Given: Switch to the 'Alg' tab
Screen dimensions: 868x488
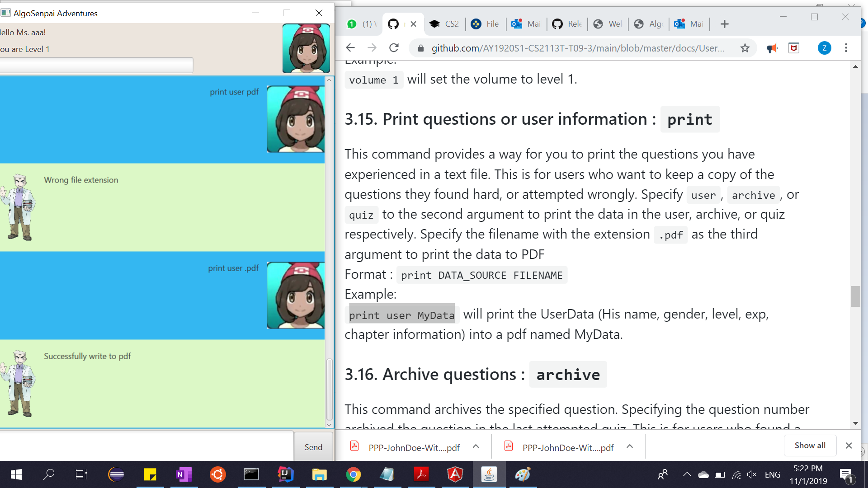Looking at the screenshot, I should 648,24.
